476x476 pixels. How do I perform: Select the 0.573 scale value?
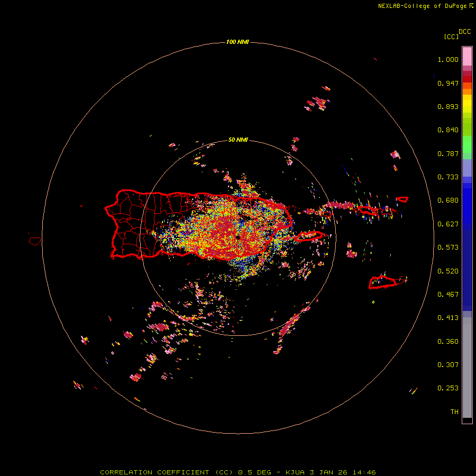(448, 248)
